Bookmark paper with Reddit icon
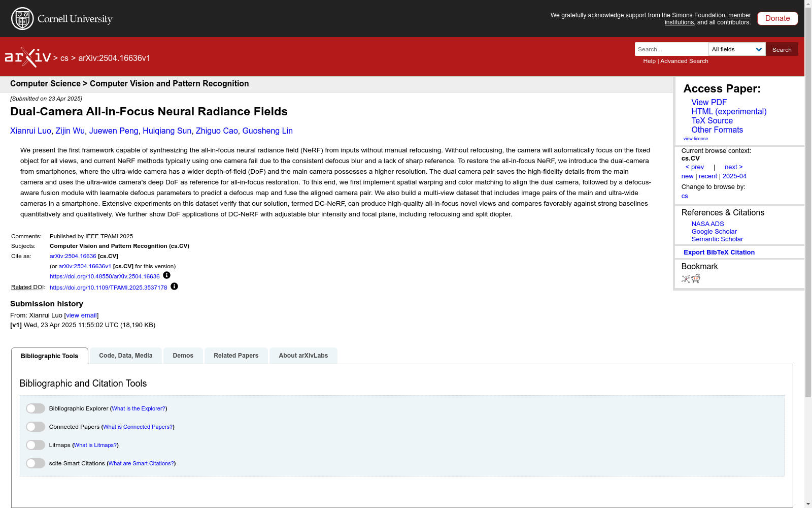The image size is (812, 508). point(696,278)
